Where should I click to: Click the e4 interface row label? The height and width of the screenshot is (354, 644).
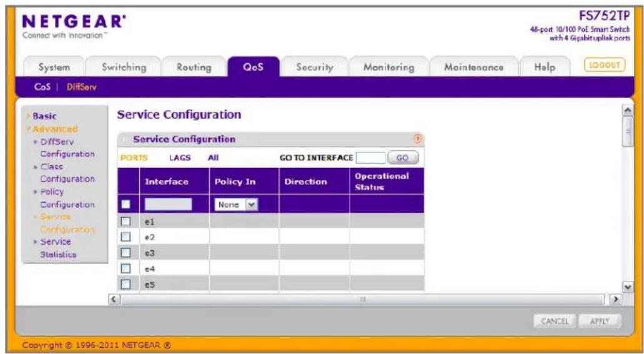click(149, 269)
